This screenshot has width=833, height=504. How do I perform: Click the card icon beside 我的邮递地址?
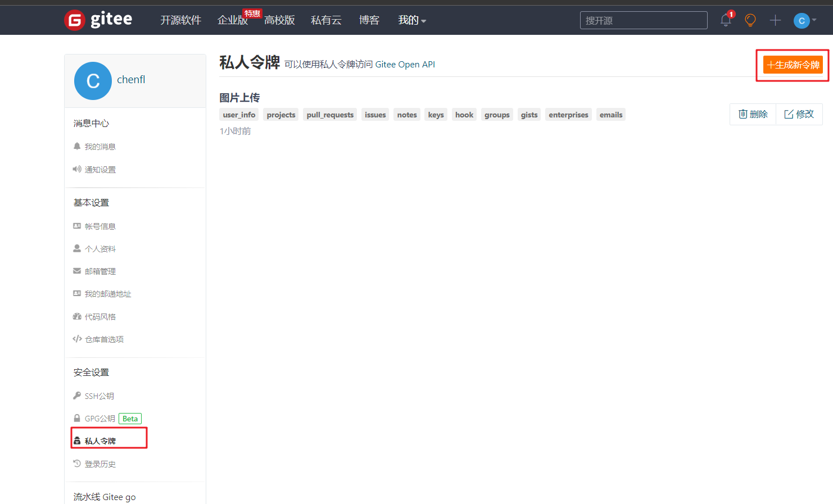pos(77,293)
